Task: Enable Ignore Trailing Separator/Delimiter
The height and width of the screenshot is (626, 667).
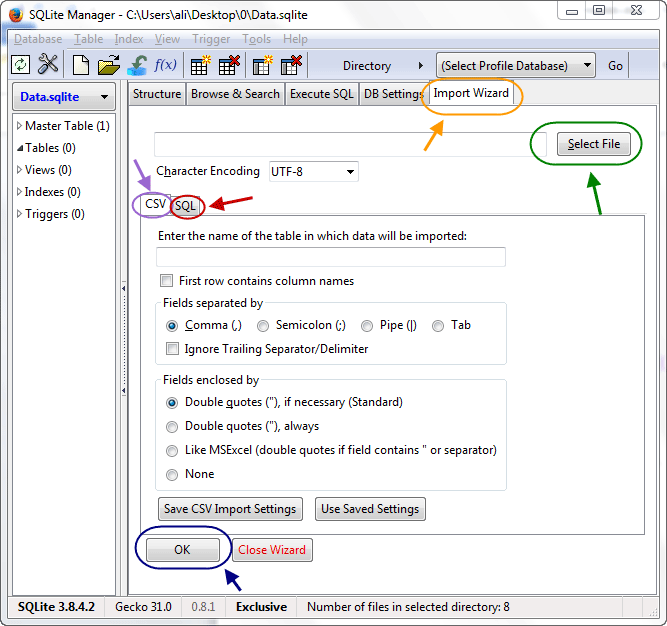Action: [172, 349]
